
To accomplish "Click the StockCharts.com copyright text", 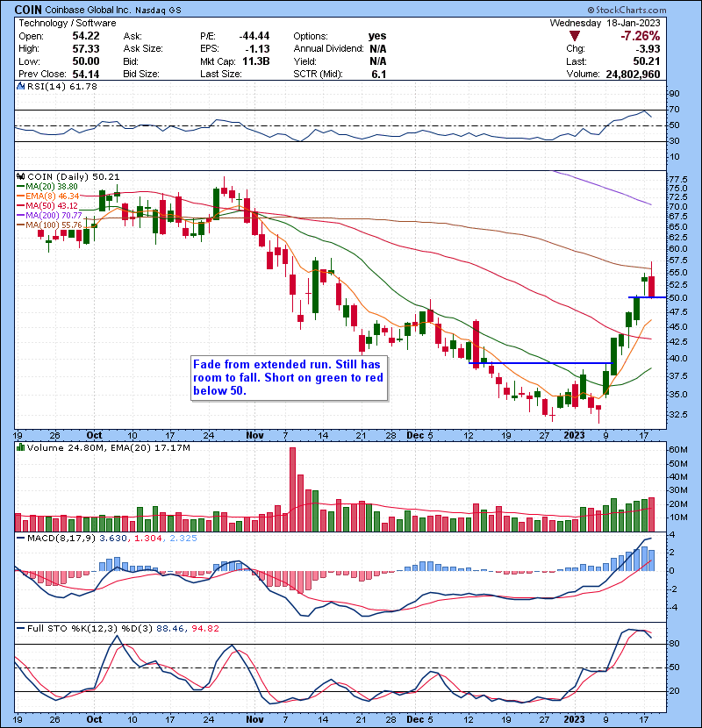I will coord(627,10).
